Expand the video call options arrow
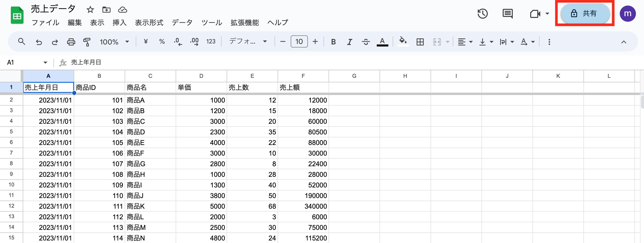 (547, 14)
